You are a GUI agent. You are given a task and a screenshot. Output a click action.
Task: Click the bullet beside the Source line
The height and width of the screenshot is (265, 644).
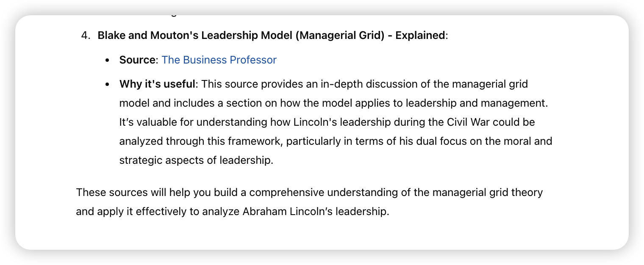pos(107,61)
